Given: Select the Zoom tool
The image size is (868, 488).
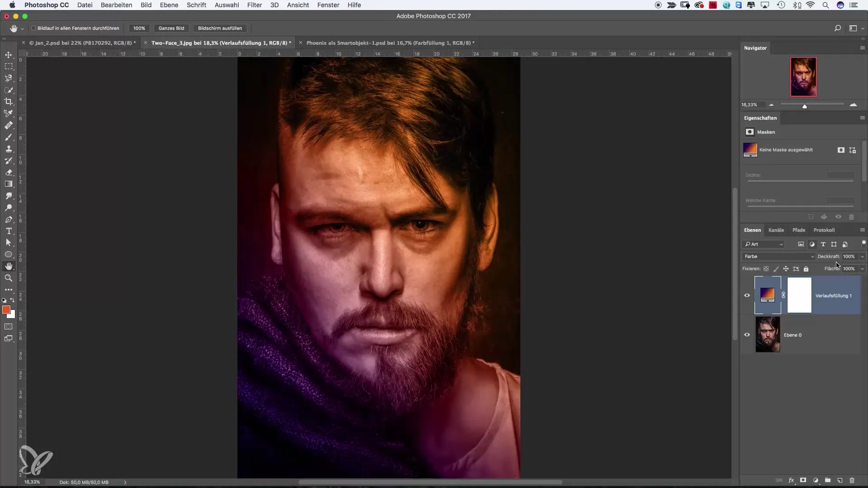Looking at the screenshot, I should (9, 278).
